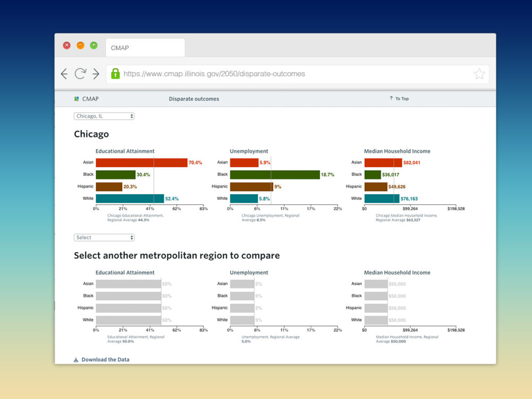The width and height of the screenshot is (532, 399).
Task: Click the teal White median income bar
Action: pos(381,198)
